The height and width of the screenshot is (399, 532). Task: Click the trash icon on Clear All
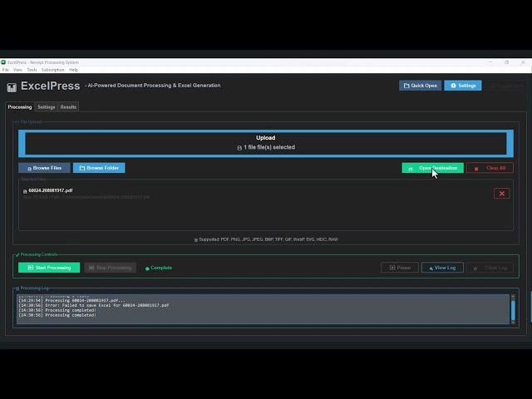476,169
